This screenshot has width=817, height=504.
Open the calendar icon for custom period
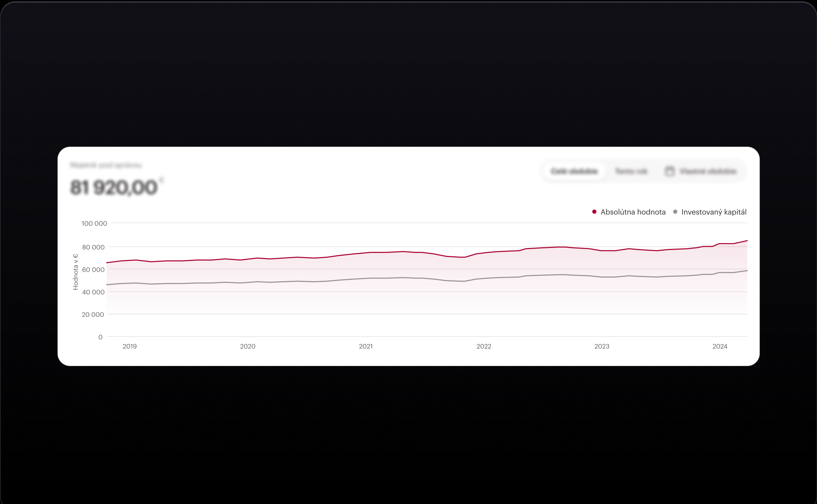(670, 171)
